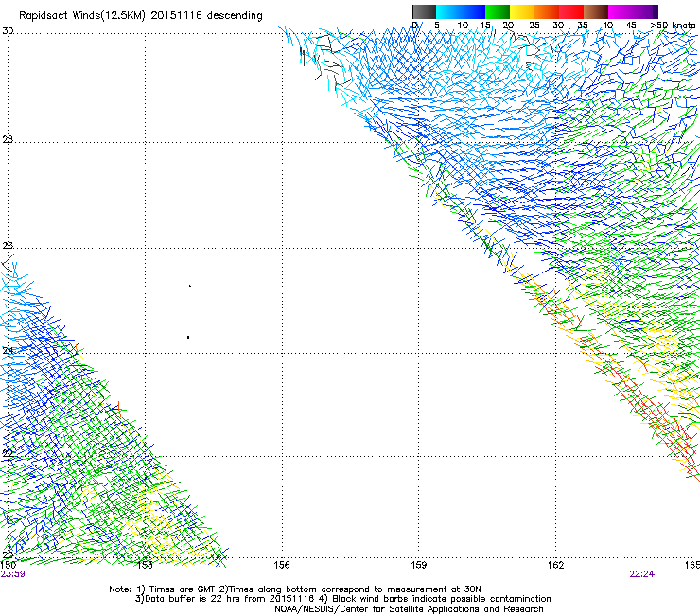Select the orange 25–30 knots legend swatch
The width and height of the screenshot is (700, 615).
coord(547,11)
